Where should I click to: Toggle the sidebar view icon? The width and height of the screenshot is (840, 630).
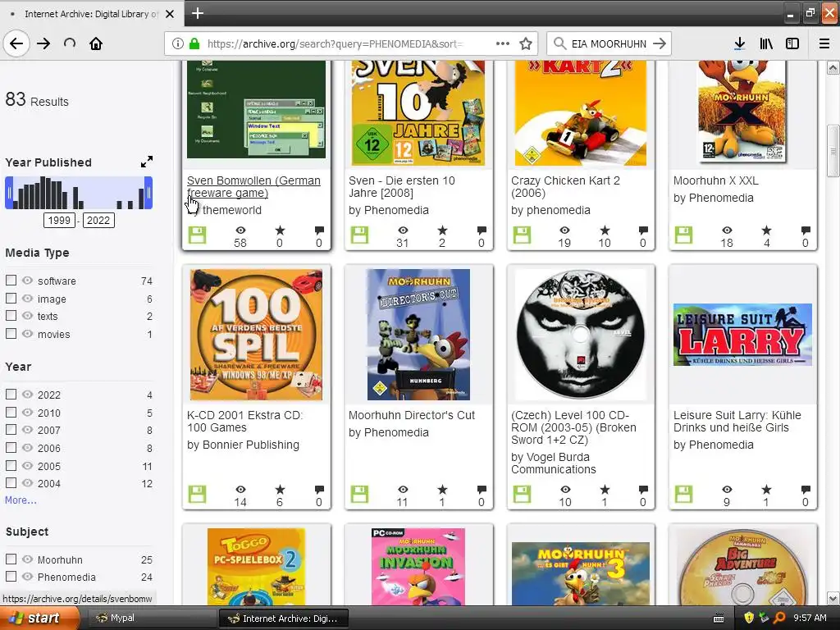(792, 43)
